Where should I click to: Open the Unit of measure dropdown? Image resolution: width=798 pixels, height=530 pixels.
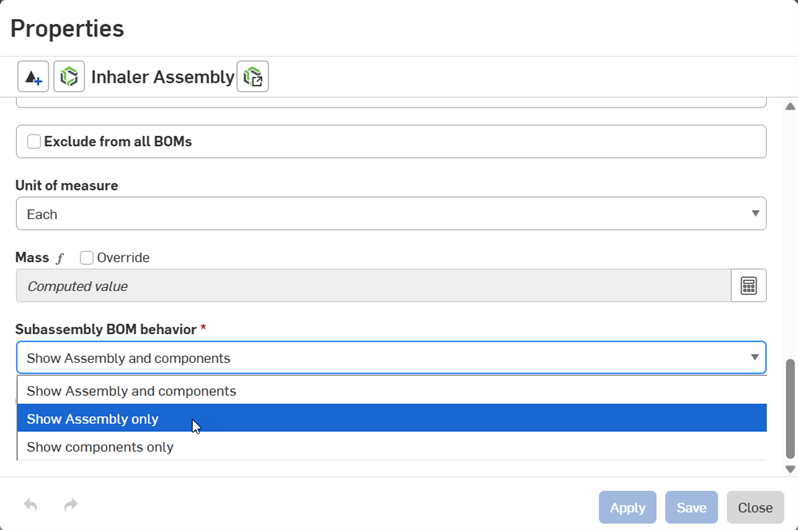tap(391, 214)
